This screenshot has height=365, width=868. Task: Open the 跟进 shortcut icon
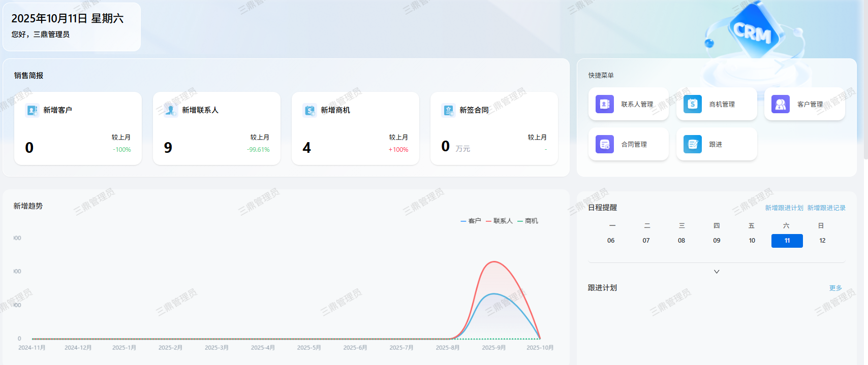pyautogui.click(x=693, y=144)
